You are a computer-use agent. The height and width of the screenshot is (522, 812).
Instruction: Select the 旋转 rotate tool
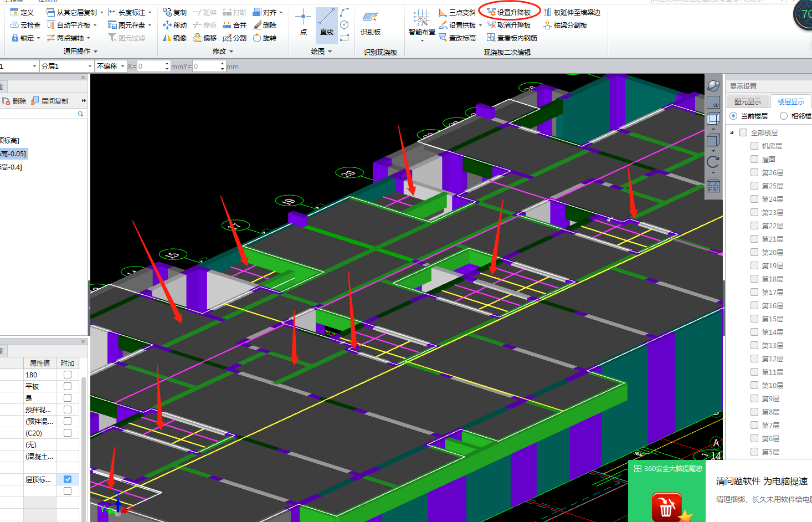pos(265,38)
